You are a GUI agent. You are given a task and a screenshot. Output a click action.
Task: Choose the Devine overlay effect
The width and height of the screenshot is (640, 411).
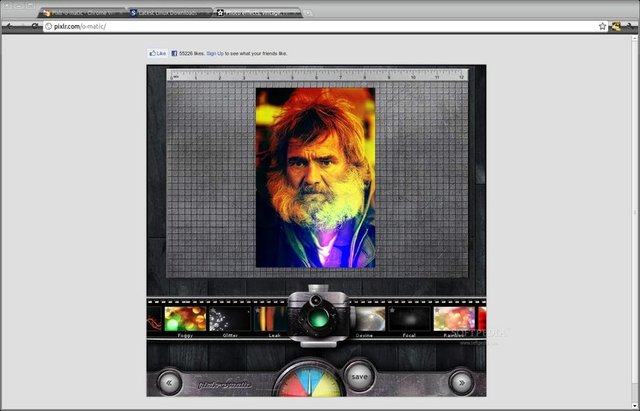(x=364, y=319)
